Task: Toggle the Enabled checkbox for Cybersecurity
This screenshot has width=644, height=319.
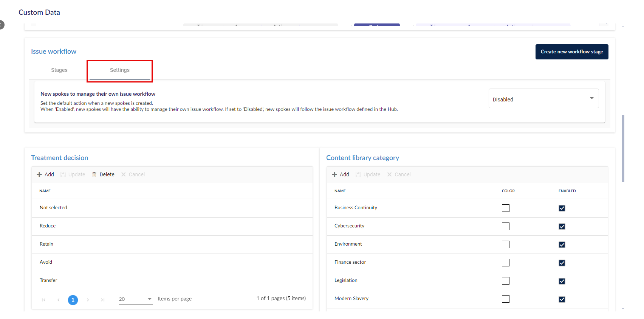Action: (562, 226)
